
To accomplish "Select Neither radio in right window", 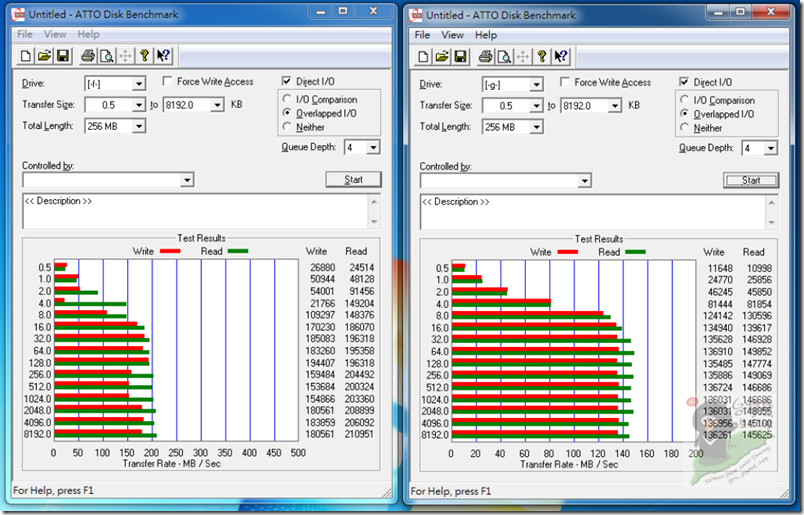I will 684,127.
